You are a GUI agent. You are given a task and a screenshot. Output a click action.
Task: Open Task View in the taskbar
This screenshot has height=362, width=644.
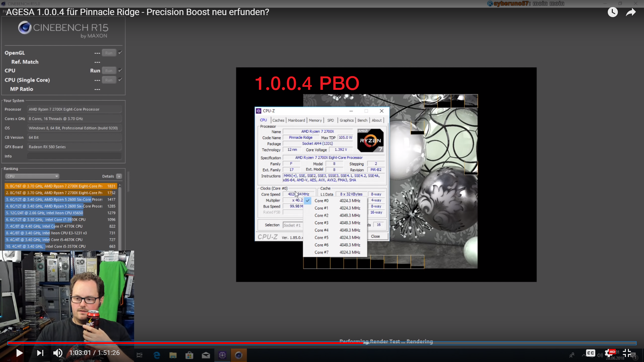(140, 355)
